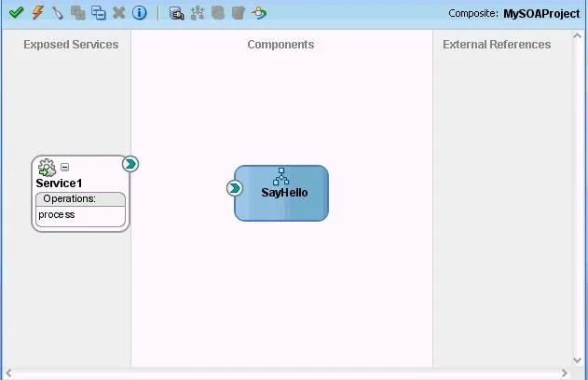This screenshot has width=588, height=380.
Task: Click the delete X toolbar icon
Action: (119, 13)
